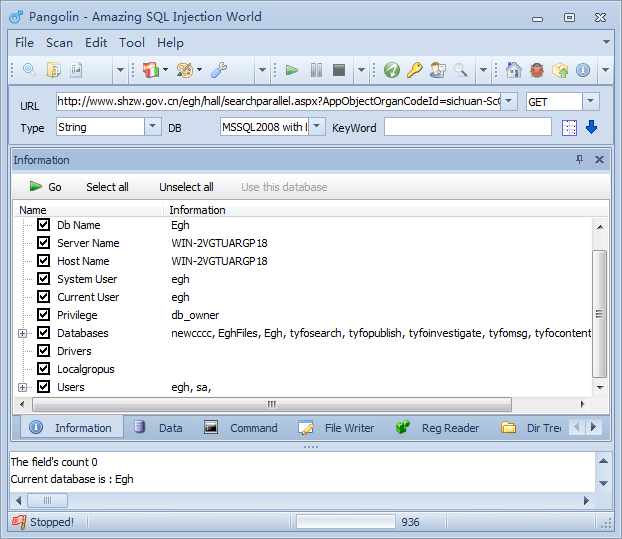The image size is (622, 539).
Task: Click the log pane horizontal scrollbar thumb
Action: pos(47,501)
